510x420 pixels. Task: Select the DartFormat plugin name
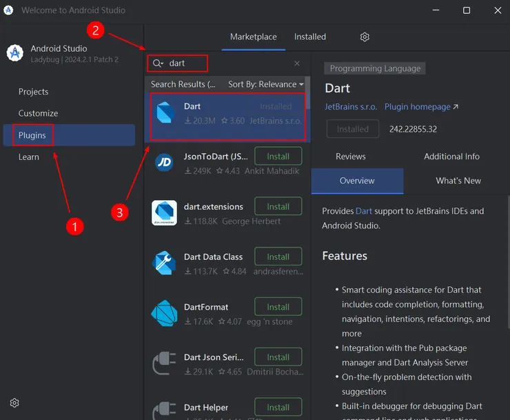[x=206, y=307]
